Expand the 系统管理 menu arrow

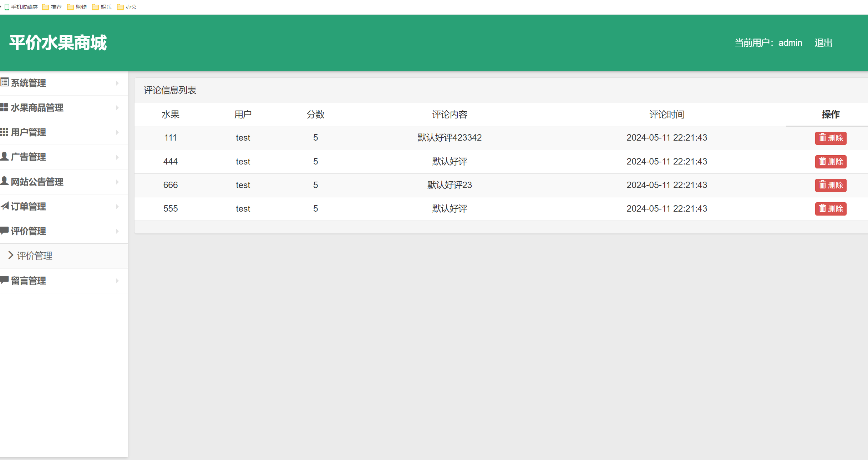click(117, 83)
